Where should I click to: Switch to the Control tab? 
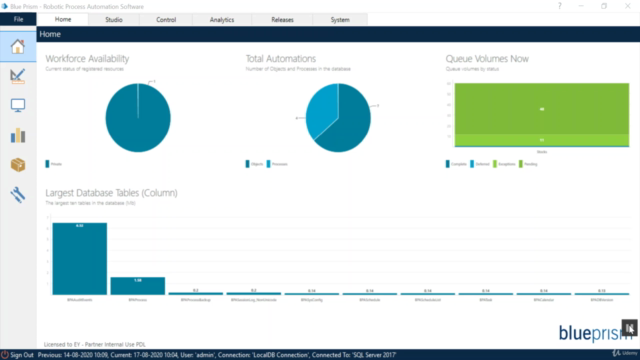coord(166,20)
